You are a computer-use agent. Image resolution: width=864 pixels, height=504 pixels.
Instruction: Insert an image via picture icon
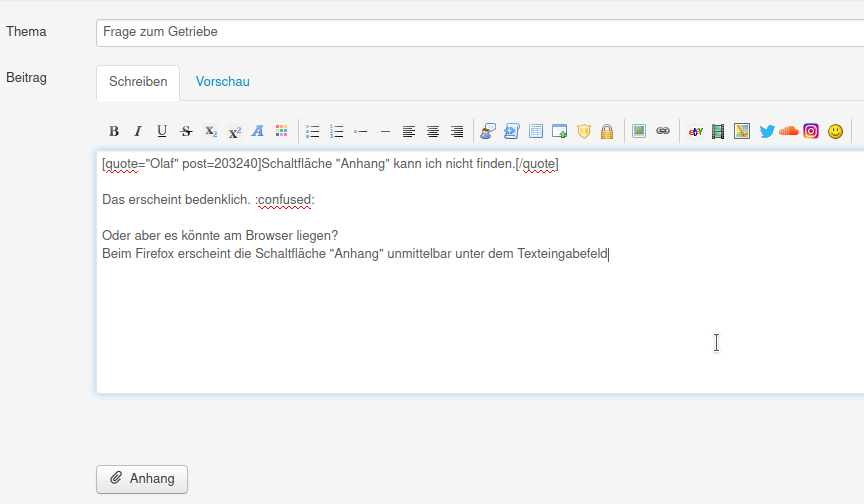tap(638, 131)
